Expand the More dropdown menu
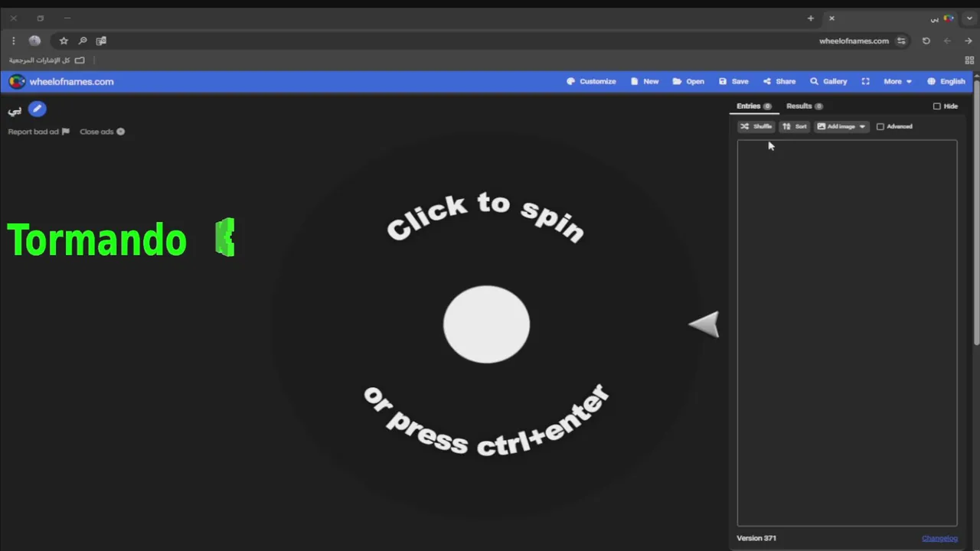 click(x=897, y=81)
